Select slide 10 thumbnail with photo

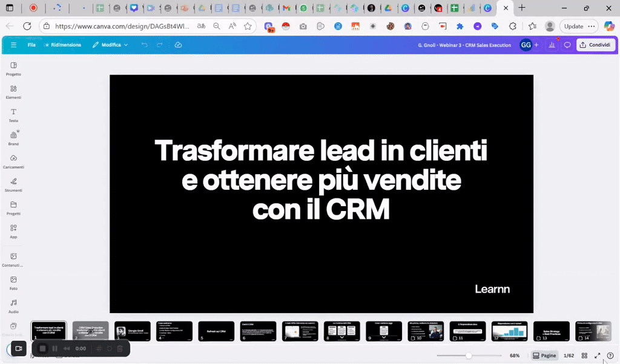pyautogui.click(x=426, y=331)
